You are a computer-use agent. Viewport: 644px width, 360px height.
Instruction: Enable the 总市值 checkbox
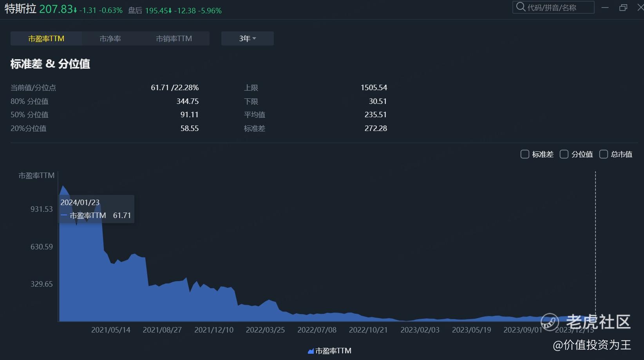click(x=604, y=154)
